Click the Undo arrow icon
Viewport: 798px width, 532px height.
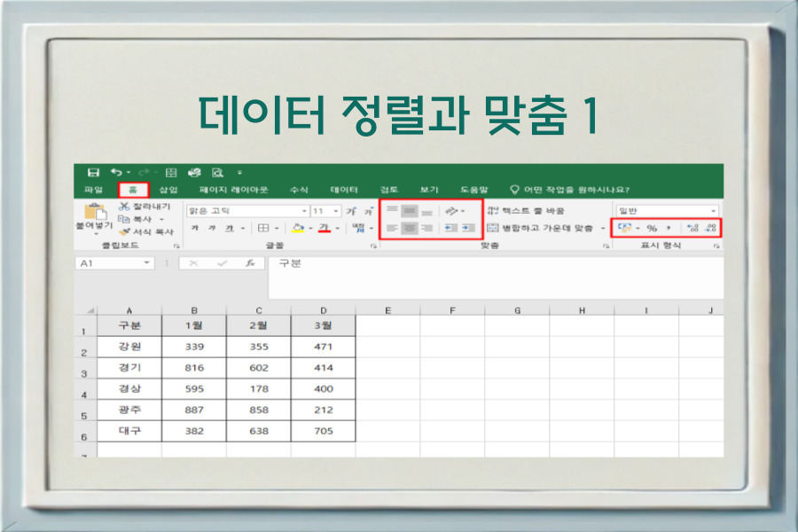116,173
